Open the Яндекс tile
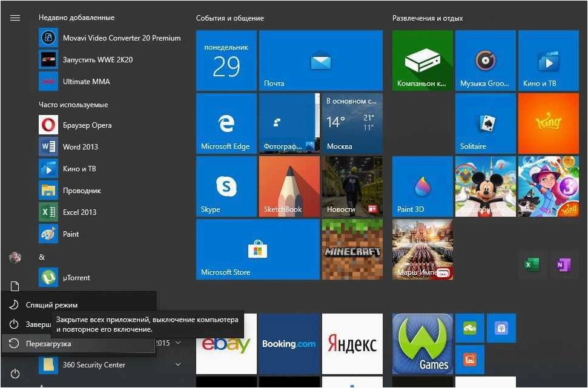Image resolution: width=588 pixels, height=388 pixels. click(352, 344)
